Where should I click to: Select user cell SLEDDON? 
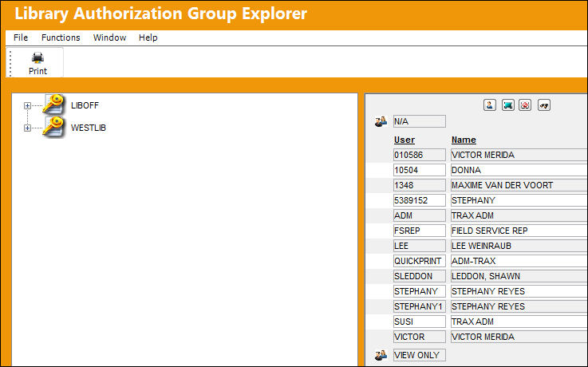(420, 276)
